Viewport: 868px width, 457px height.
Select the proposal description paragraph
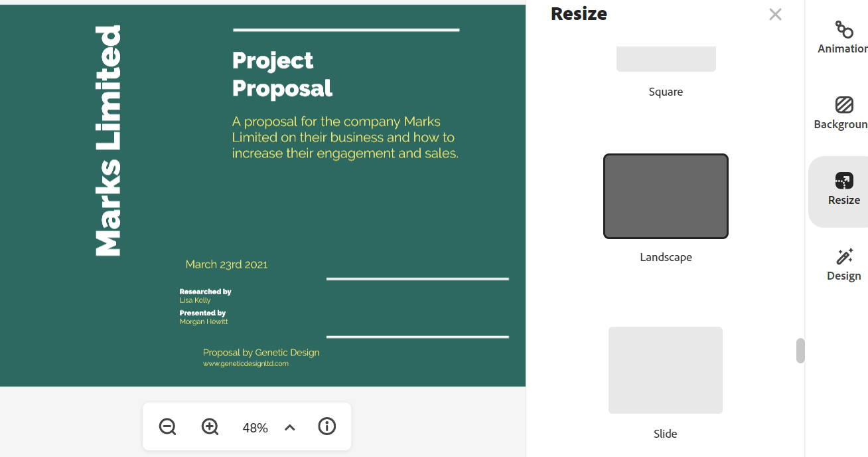point(345,137)
